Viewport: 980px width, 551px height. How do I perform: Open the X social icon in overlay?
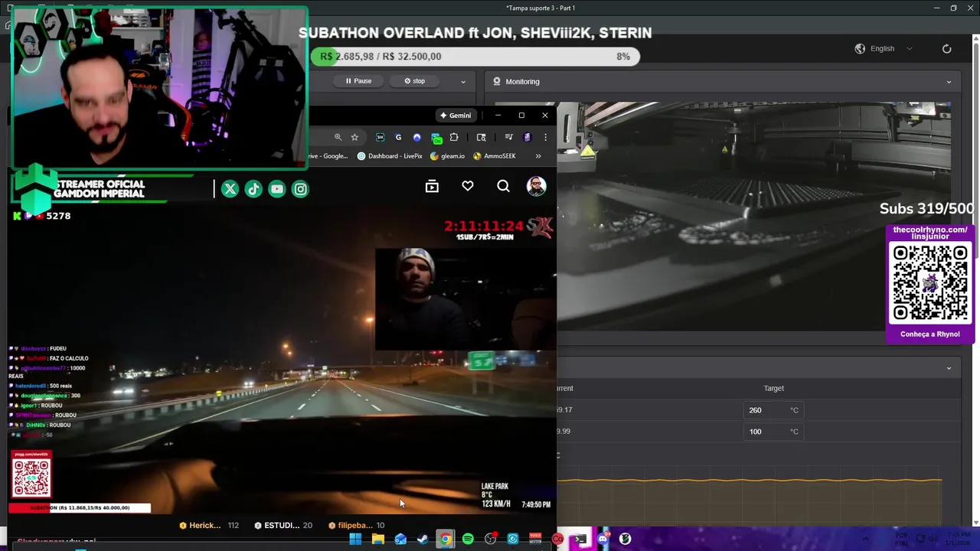click(x=230, y=189)
